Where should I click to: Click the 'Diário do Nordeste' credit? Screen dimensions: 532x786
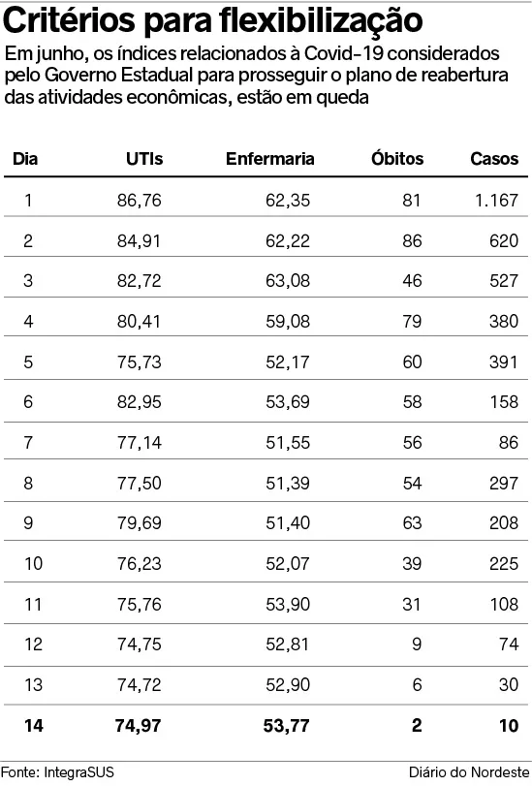[x=469, y=772]
